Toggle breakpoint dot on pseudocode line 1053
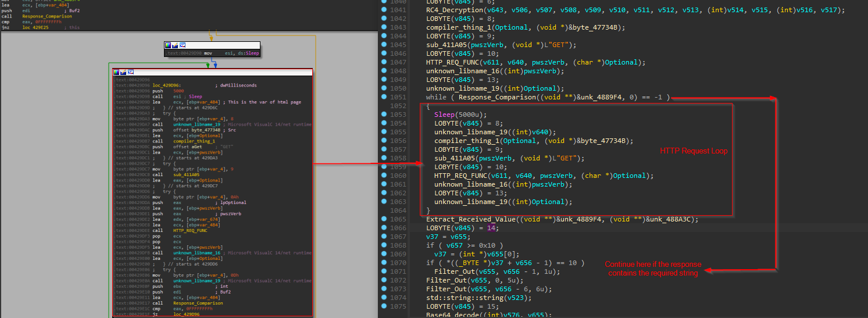This screenshot has width=868, height=318. [384, 115]
